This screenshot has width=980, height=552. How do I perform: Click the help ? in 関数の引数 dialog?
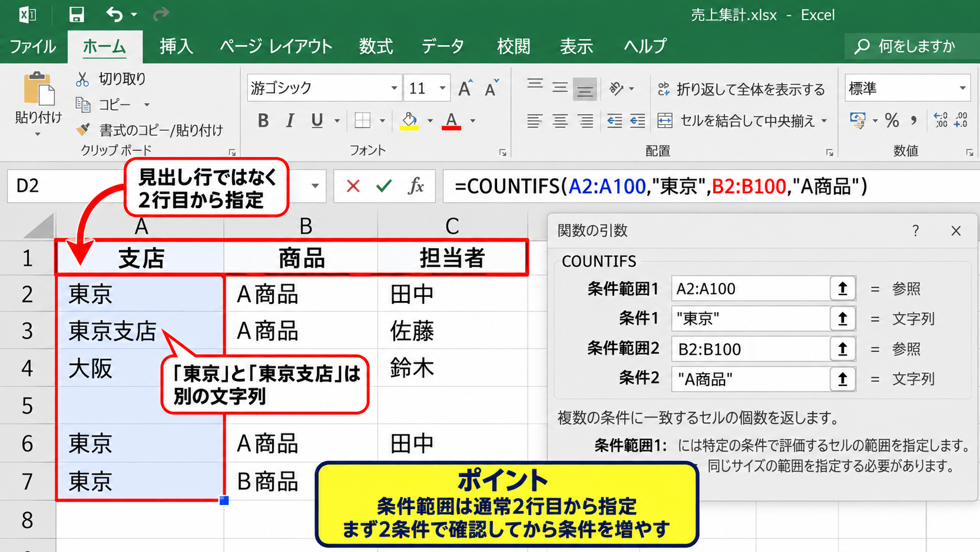[x=916, y=231]
